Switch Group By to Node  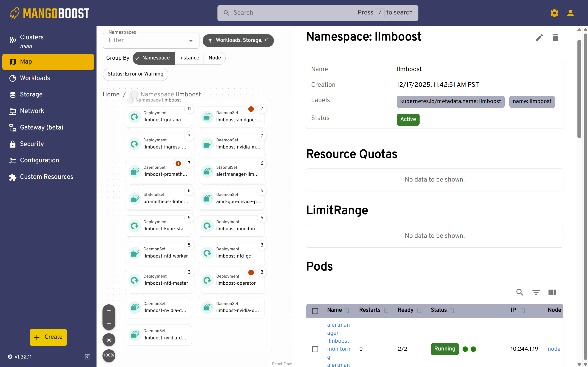[x=214, y=58]
